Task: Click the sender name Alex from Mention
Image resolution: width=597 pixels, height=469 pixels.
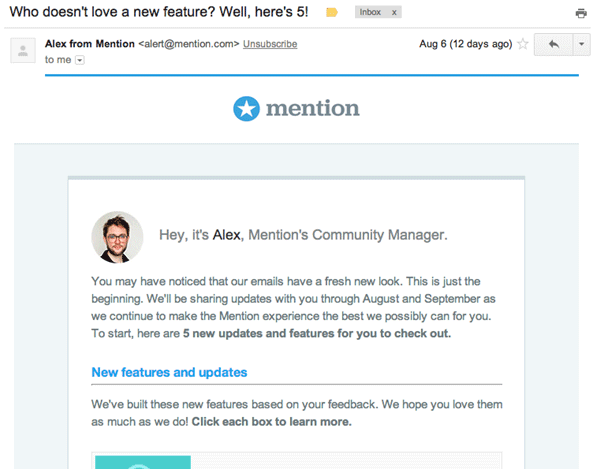Action: point(90,44)
